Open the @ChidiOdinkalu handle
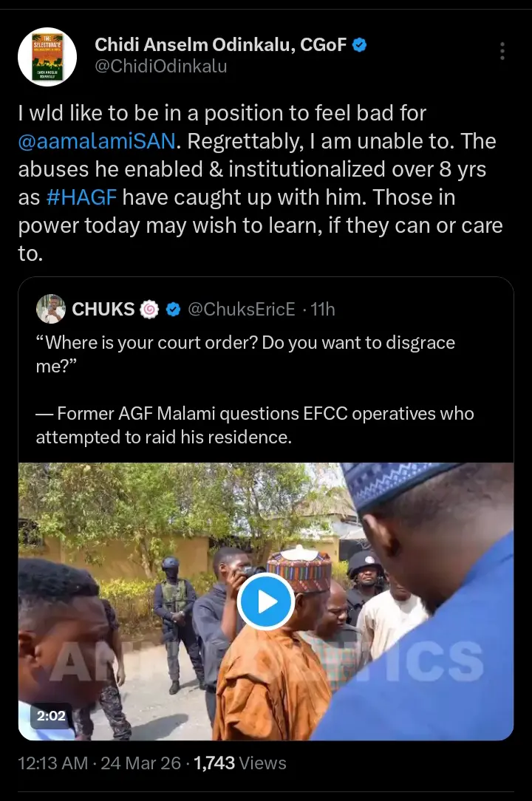Screen dimensions: 532x801 coord(160,67)
